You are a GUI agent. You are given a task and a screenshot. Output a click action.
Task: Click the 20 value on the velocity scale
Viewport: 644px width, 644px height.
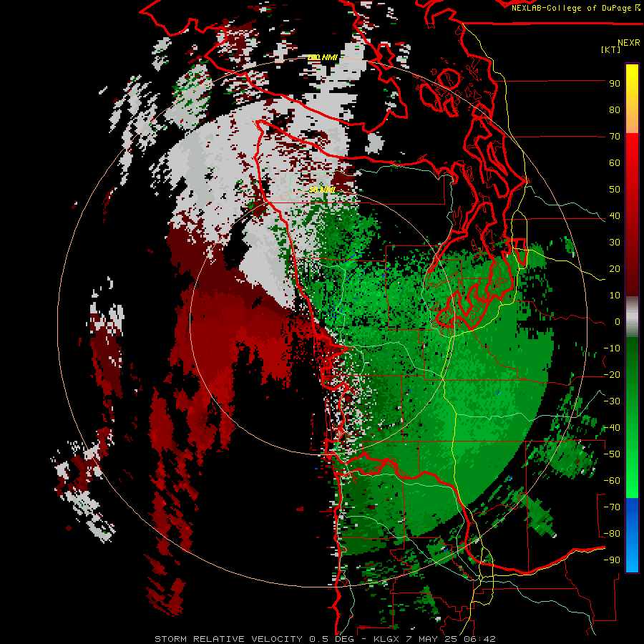[x=615, y=268]
